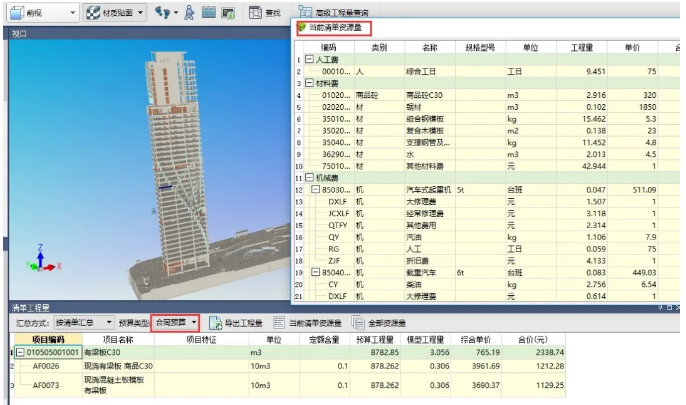The width and height of the screenshot is (686, 405).
Task: Click the 规格型号 column header
Action: tap(480, 47)
